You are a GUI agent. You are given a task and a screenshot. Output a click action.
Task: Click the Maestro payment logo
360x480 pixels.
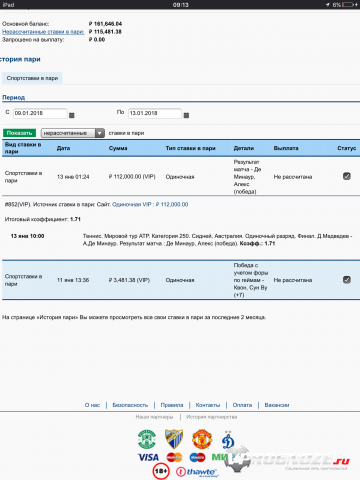(x=197, y=457)
